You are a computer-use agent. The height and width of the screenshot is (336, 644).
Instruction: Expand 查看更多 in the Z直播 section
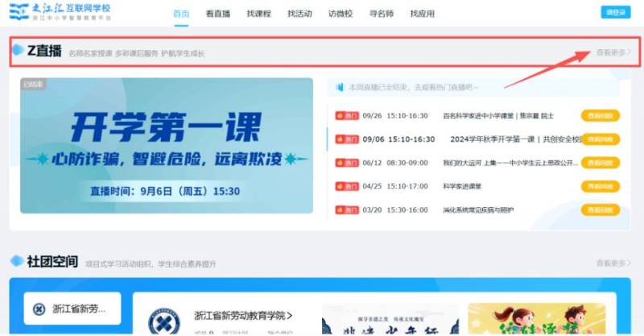tap(613, 53)
